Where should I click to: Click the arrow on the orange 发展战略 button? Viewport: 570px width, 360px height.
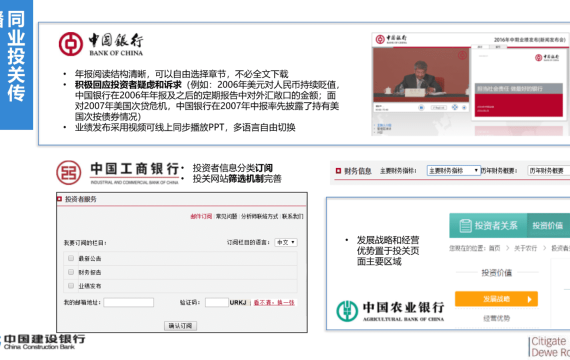click(x=529, y=299)
